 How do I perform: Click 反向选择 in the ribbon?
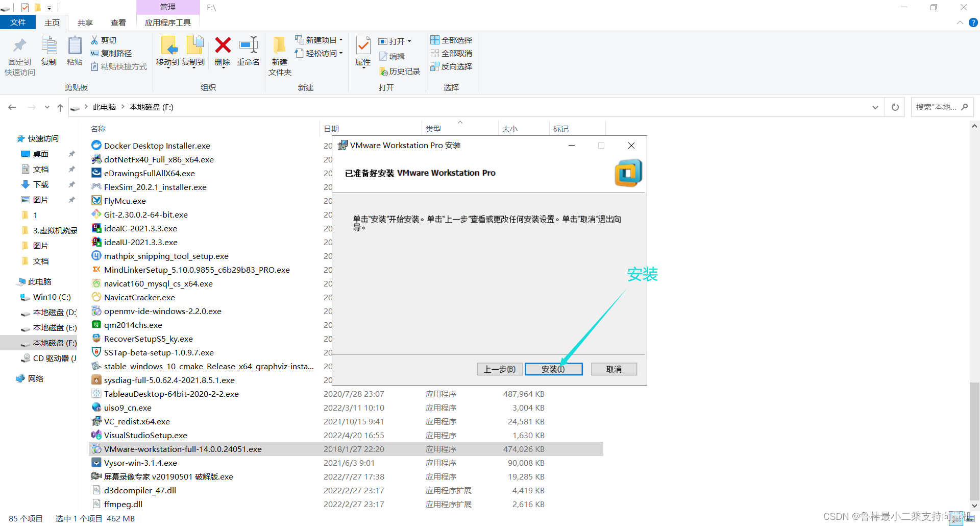point(451,66)
